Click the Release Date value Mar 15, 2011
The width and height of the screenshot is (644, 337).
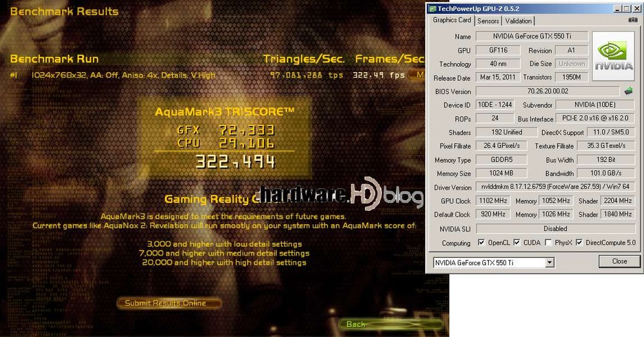(498, 77)
